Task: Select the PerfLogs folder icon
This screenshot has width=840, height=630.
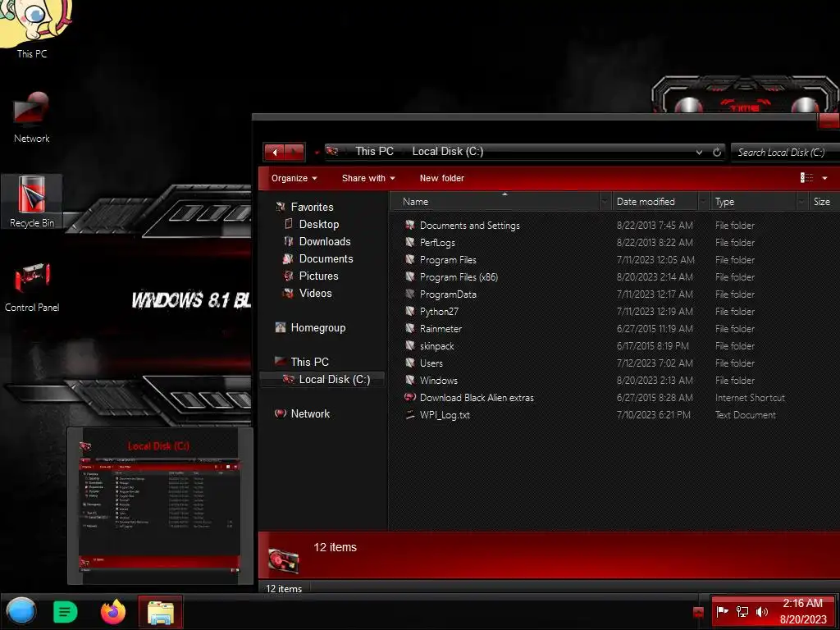Action: [410, 242]
